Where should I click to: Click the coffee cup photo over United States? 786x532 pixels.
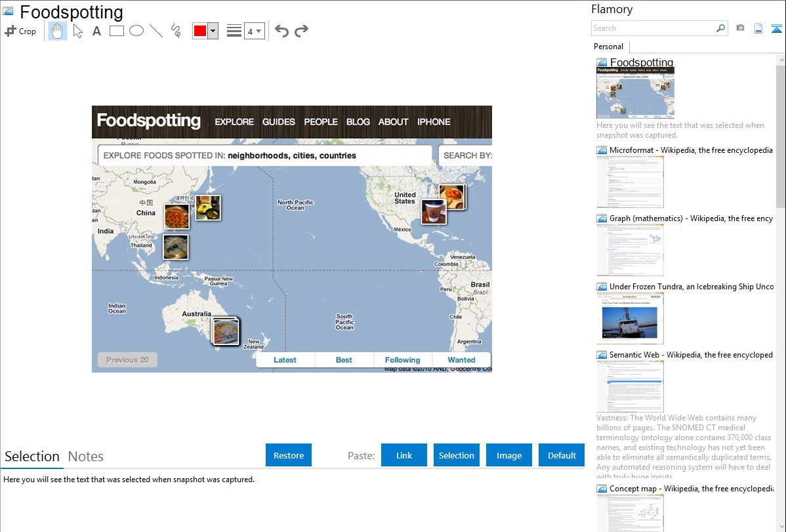(x=434, y=212)
